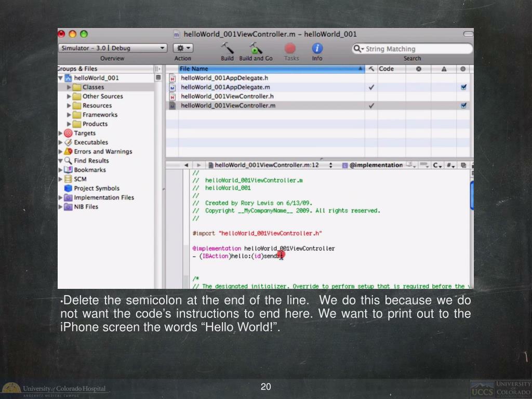
Task: Select the Bookmarks book icon
Action: click(68, 170)
